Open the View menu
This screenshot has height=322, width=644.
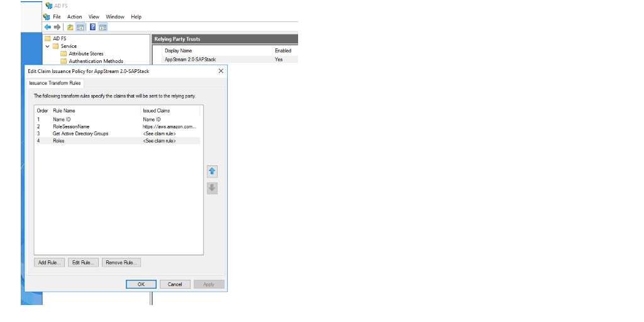(x=94, y=17)
